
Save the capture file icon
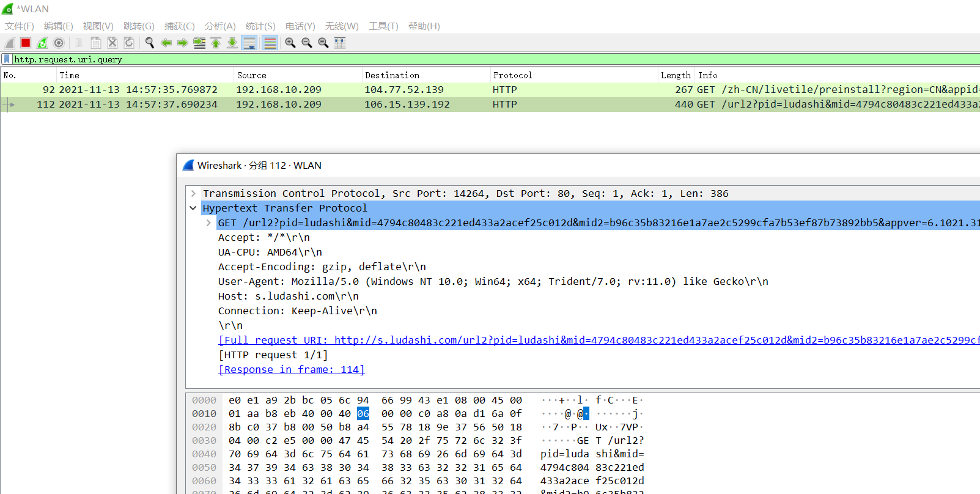(96, 43)
